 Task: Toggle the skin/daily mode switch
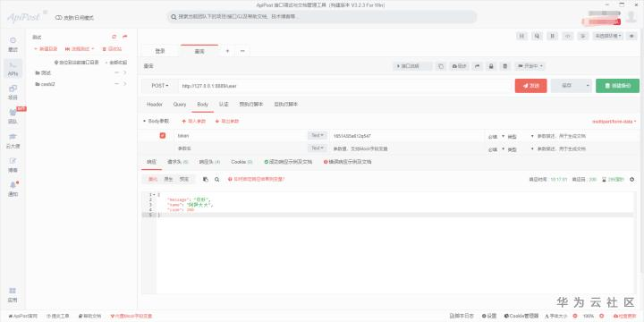pos(58,18)
